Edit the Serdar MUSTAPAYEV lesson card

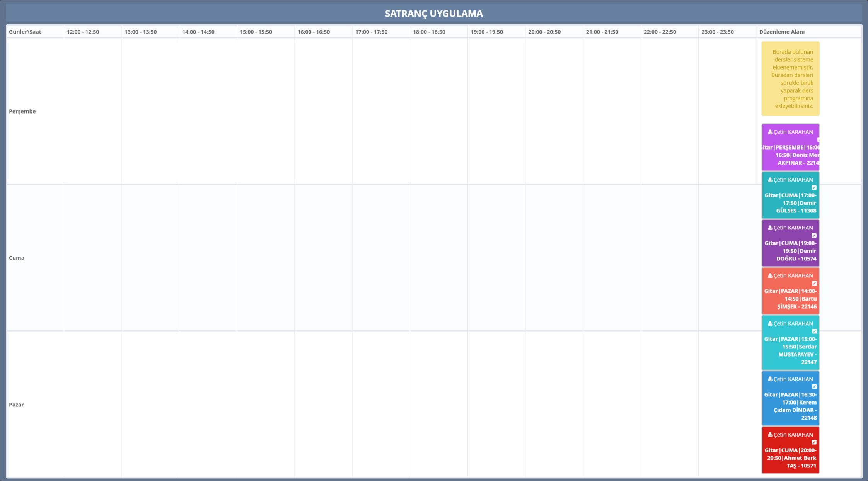pyautogui.click(x=814, y=331)
